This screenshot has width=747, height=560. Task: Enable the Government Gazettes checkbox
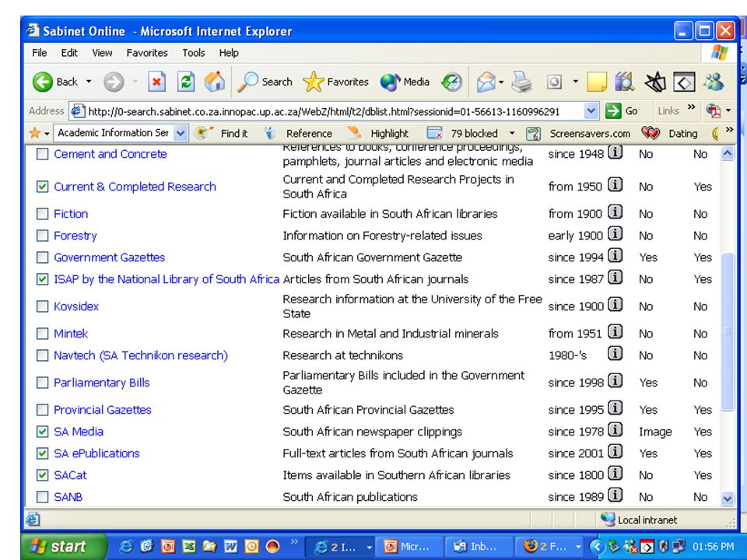42,257
